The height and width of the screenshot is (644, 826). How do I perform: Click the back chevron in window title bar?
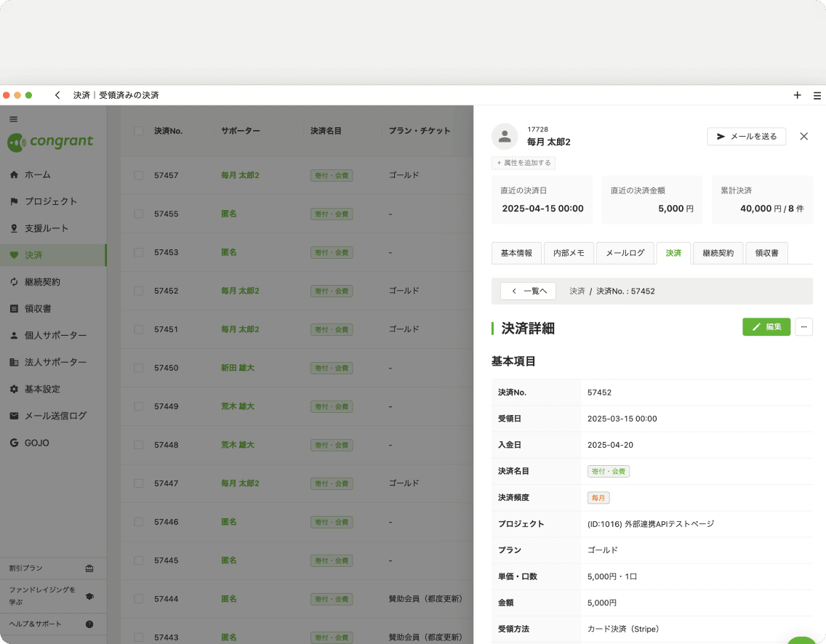click(x=57, y=95)
